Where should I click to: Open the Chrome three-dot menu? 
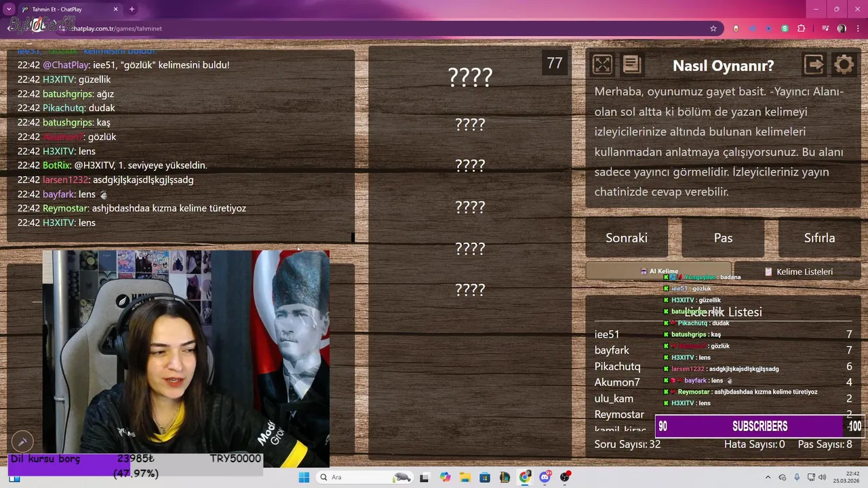(858, 28)
